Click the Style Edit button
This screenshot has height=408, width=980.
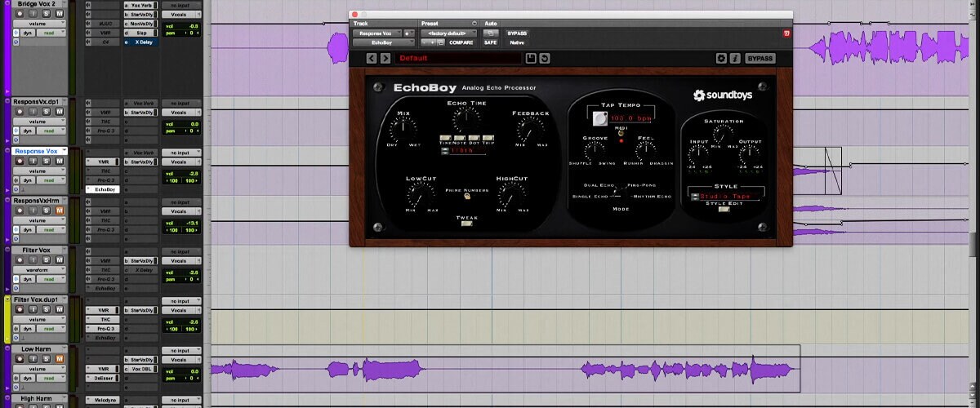click(x=724, y=210)
